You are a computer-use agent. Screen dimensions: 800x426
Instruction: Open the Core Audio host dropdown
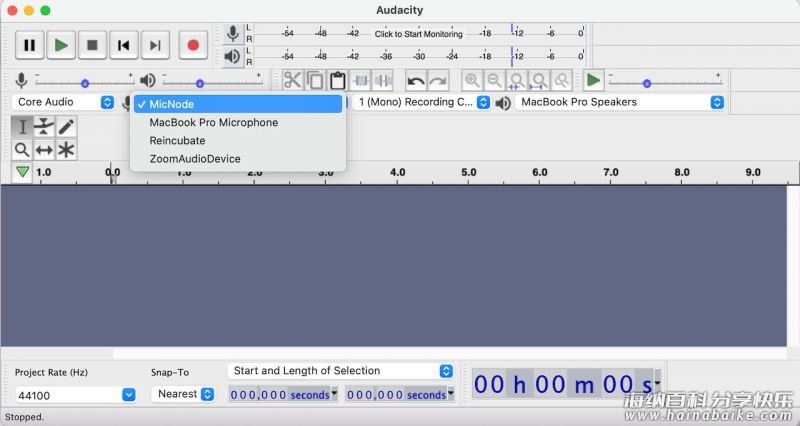click(x=63, y=102)
